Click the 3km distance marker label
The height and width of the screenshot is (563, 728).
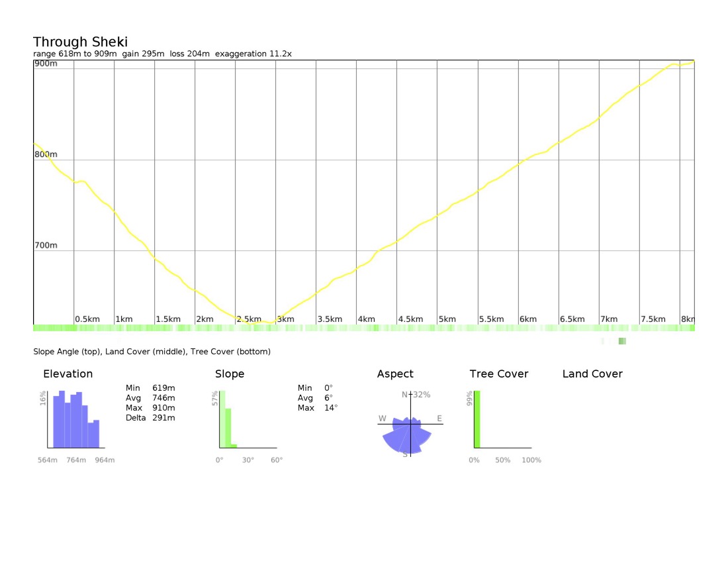pyautogui.click(x=286, y=319)
